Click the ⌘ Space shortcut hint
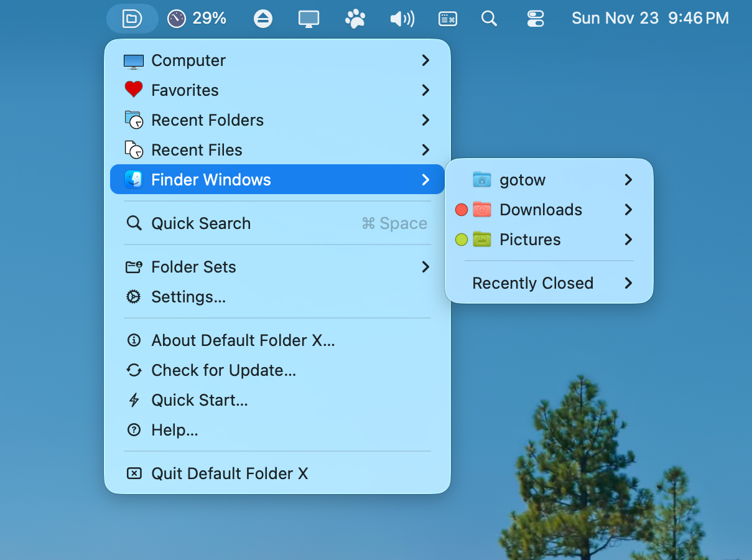The width and height of the screenshot is (752, 560). [394, 223]
